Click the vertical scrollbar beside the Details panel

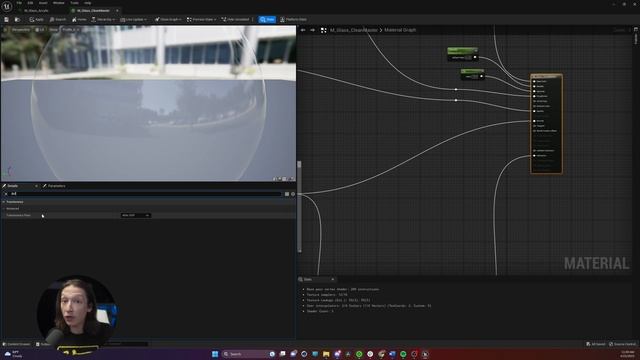pos(299,207)
